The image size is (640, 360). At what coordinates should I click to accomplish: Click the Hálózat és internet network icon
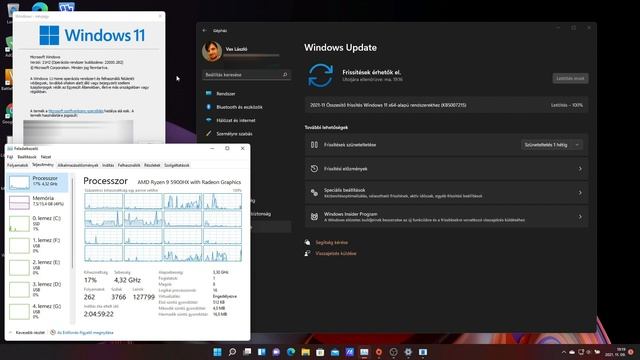[209, 120]
